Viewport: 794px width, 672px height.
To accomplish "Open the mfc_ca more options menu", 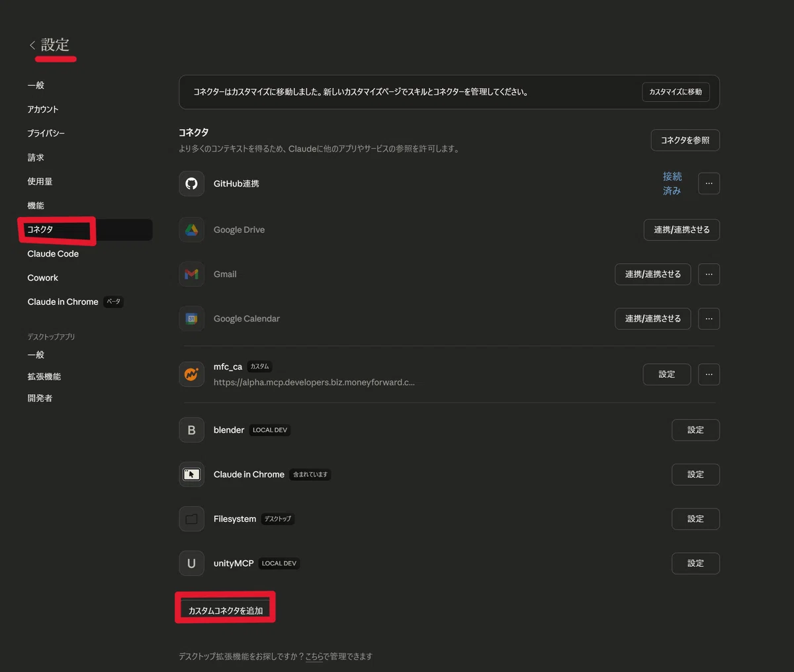I will click(709, 374).
